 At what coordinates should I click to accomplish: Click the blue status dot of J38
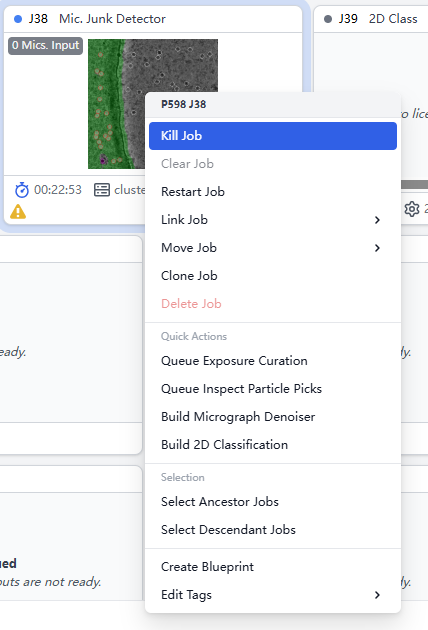point(18,19)
